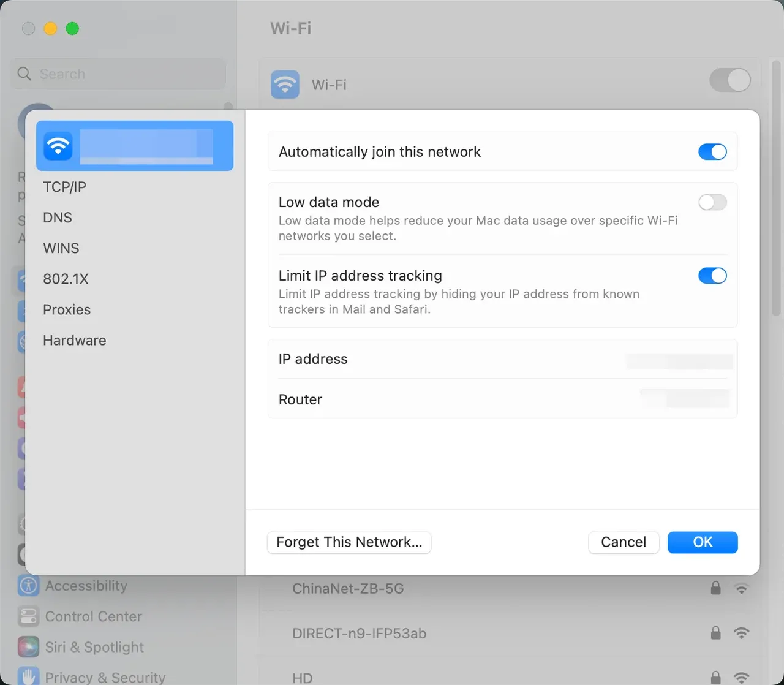Viewport: 784px width, 685px height.
Task: Show the Hardware section
Action: (74, 340)
